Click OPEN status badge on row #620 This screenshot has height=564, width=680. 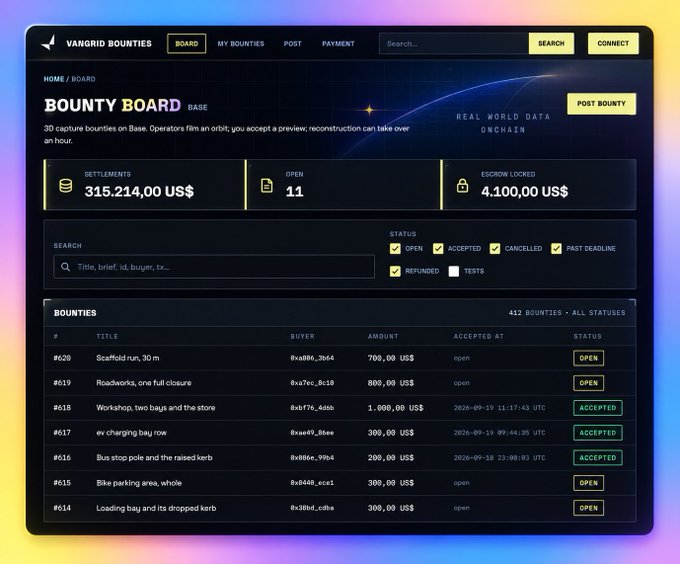[x=588, y=358]
